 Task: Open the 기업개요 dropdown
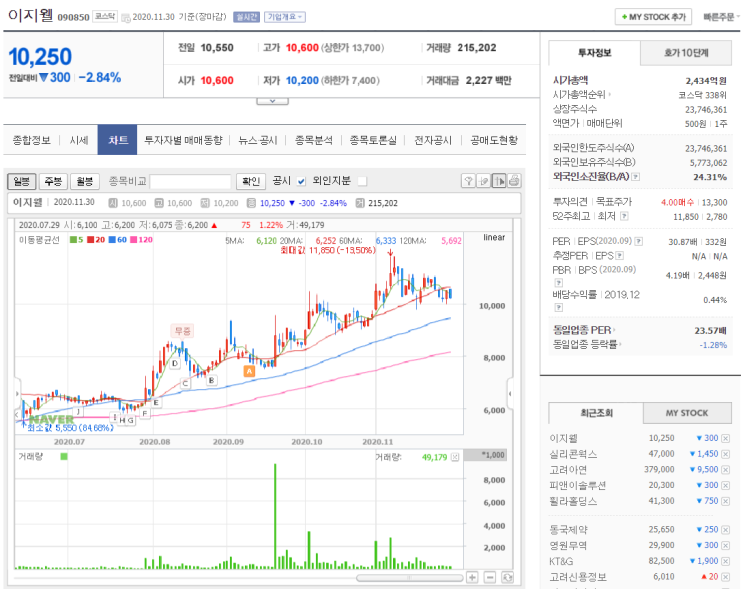pos(285,17)
